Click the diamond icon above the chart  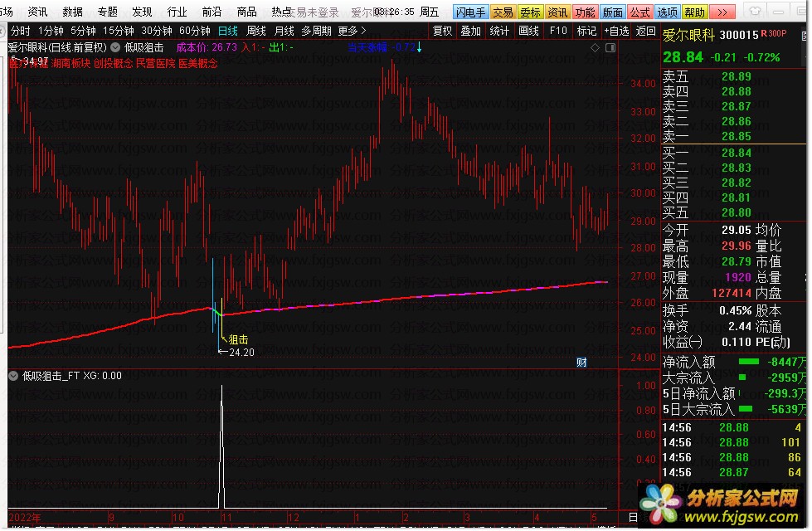(595, 47)
